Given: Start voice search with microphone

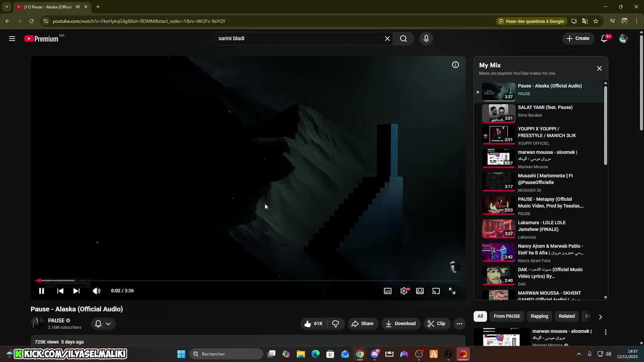Looking at the screenshot, I should pos(426,39).
